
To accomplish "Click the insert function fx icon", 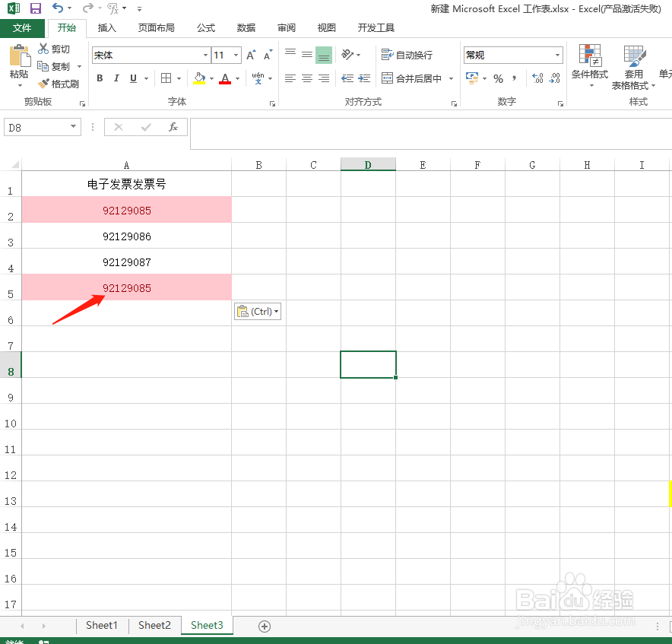I will 173,127.
